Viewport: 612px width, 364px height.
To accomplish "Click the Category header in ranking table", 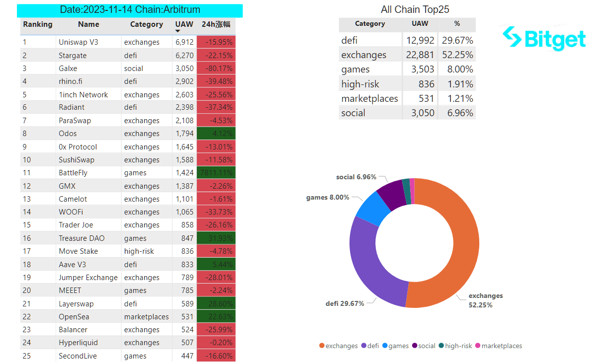I will click(x=147, y=24).
